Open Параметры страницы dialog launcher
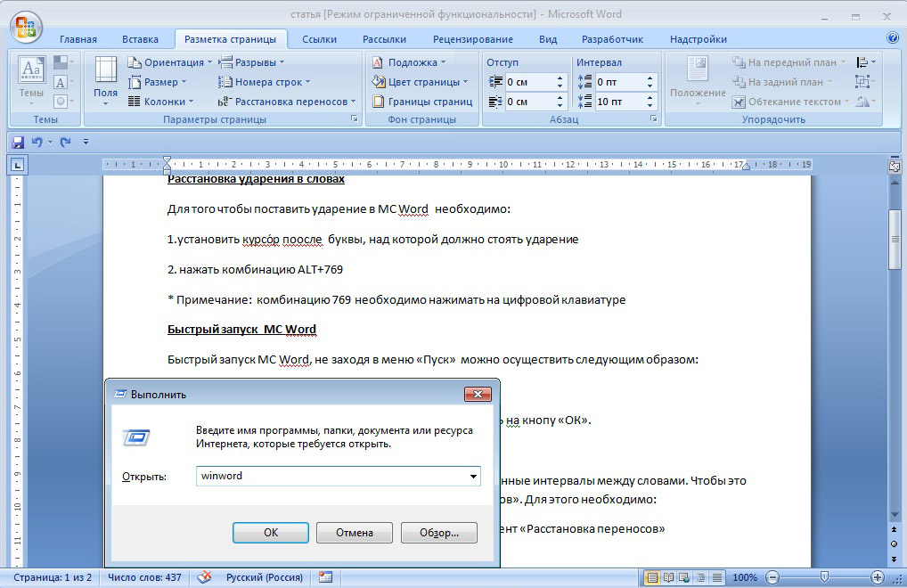Screen dimensions: 907x588 tap(354, 118)
